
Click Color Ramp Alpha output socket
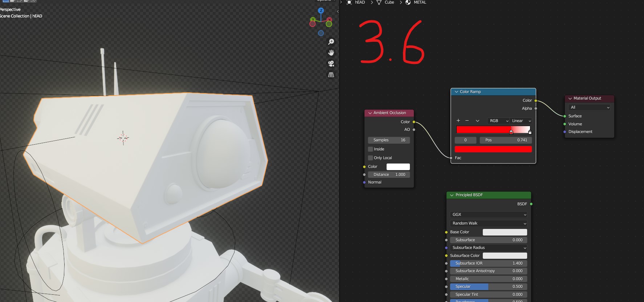tap(536, 108)
